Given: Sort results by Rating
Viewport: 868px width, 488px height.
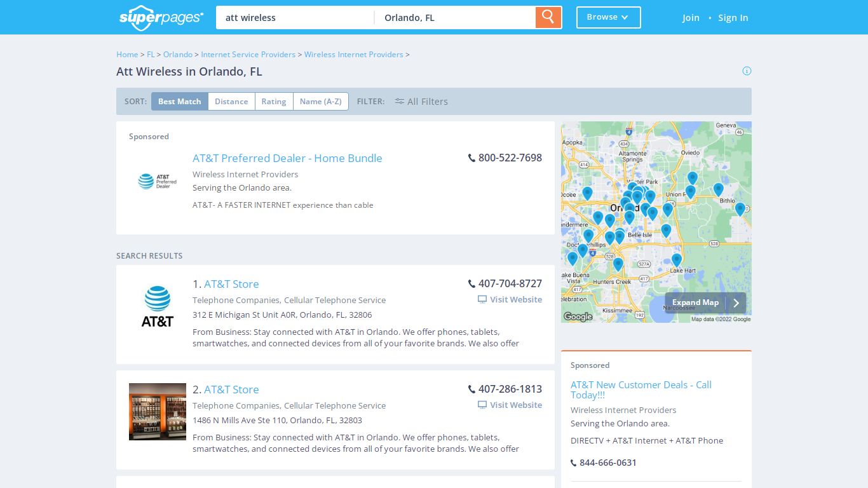Looking at the screenshot, I should [274, 101].
